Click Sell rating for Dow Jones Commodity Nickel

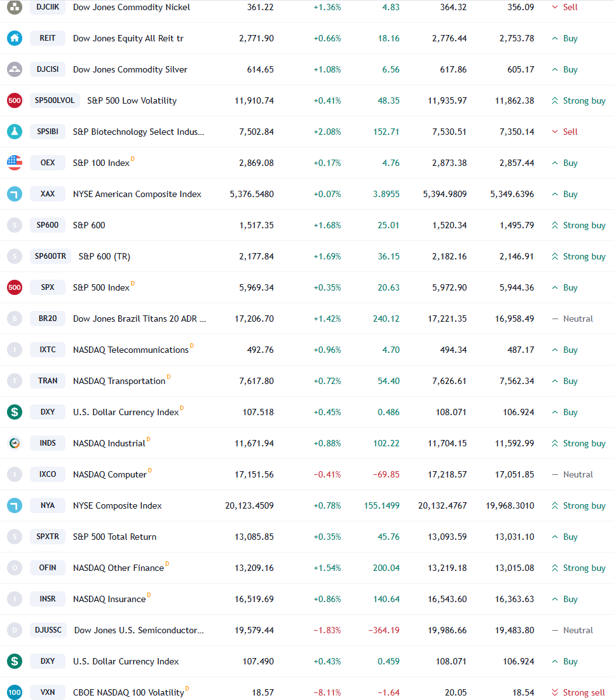click(x=564, y=7)
